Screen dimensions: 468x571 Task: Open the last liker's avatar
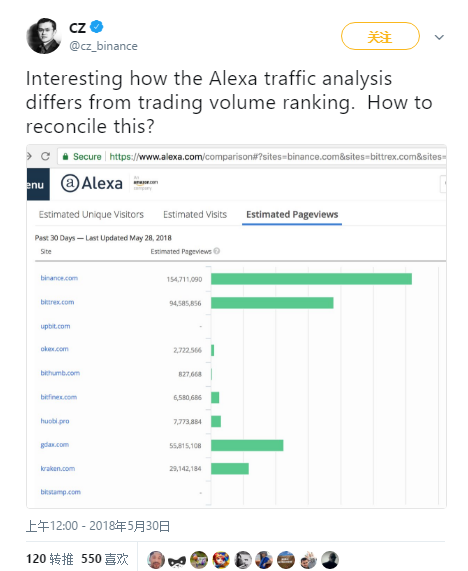[x=330, y=560]
